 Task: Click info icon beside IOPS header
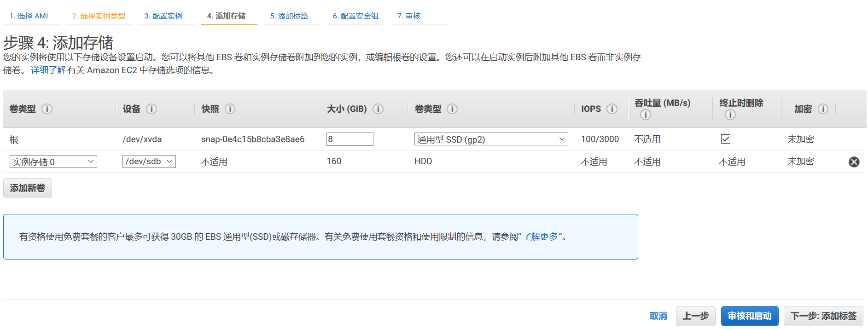(612, 109)
